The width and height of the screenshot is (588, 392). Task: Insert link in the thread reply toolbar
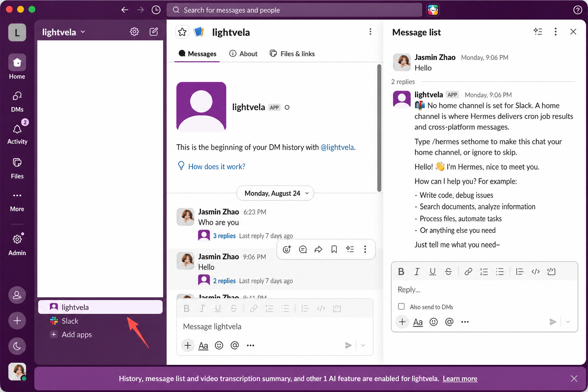tap(468, 271)
